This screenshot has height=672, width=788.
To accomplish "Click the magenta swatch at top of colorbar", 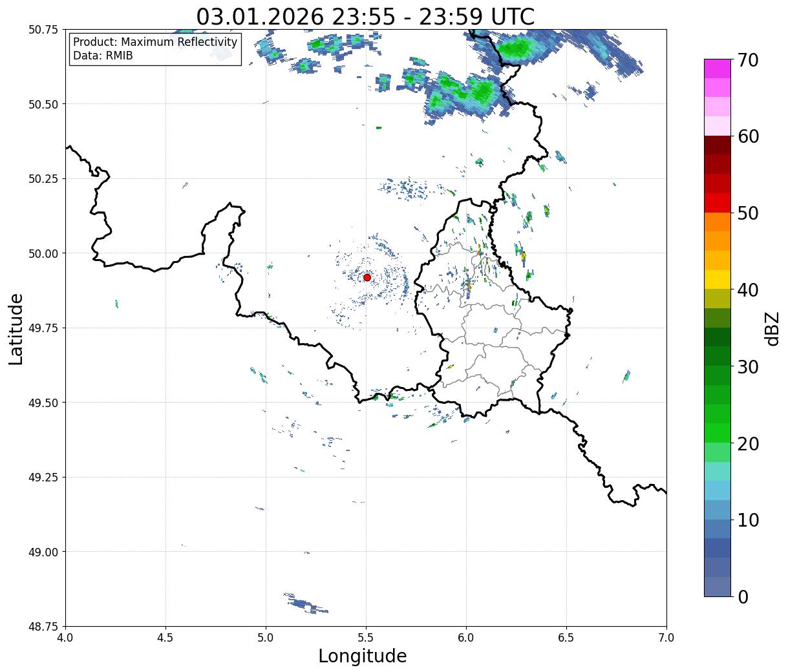I will point(717,68).
